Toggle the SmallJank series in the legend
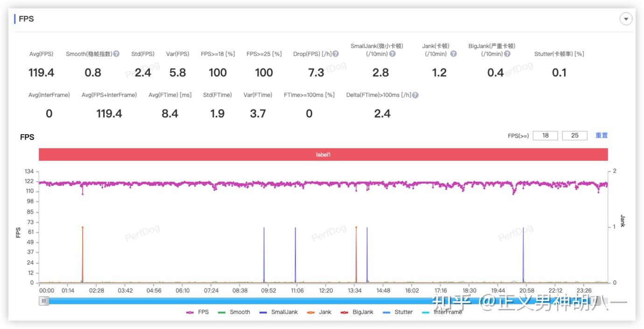 pos(278,312)
